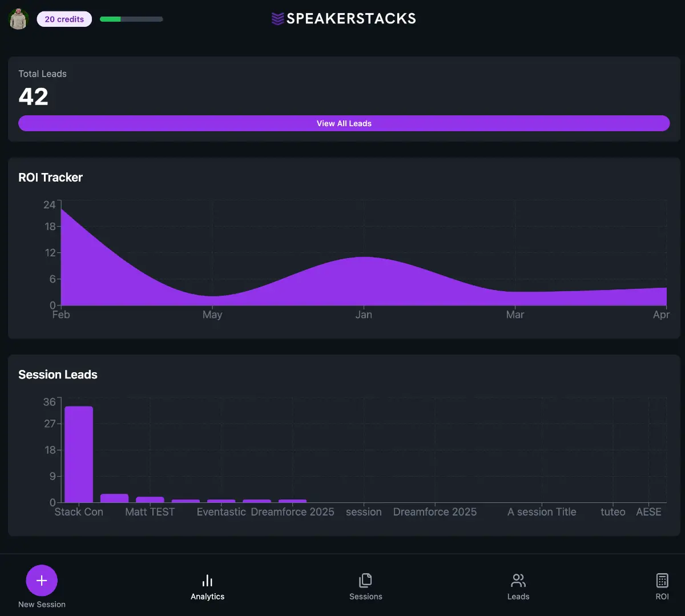Click the New Session text label
This screenshot has height=616, width=685.
coord(42,605)
